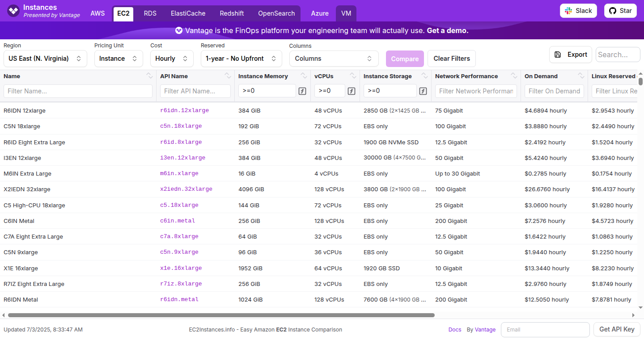Viewport: 644px width, 340px height.
Task: Select the EC2 tab
Action: point(123,13)
